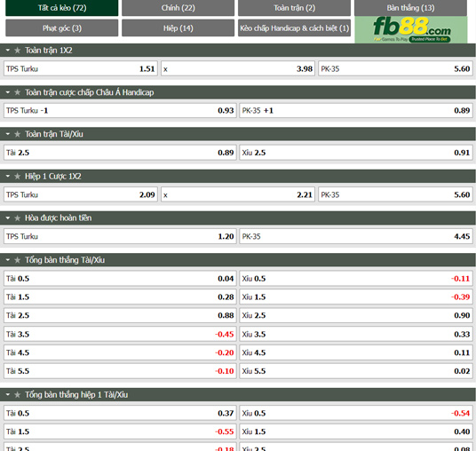The height and width of the screenshot is (451, 476).
Task: Choose first-half Xỉu 1.5 at 0.40
Action: (356, 431)
